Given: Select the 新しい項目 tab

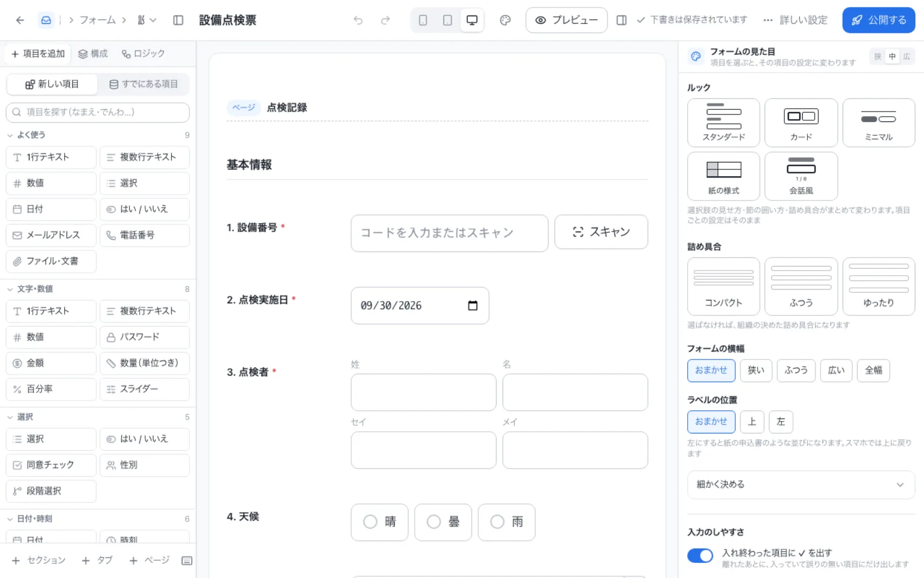Looking at the screenshot, I should pos(52,84).
